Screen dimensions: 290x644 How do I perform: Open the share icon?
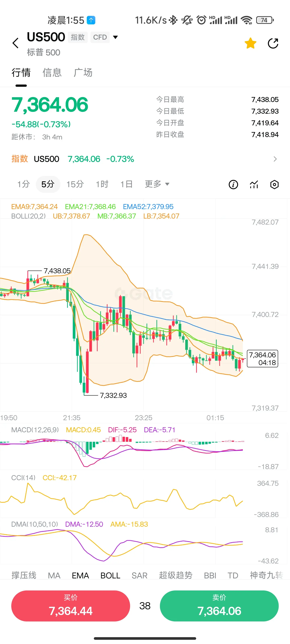point(273,43)
